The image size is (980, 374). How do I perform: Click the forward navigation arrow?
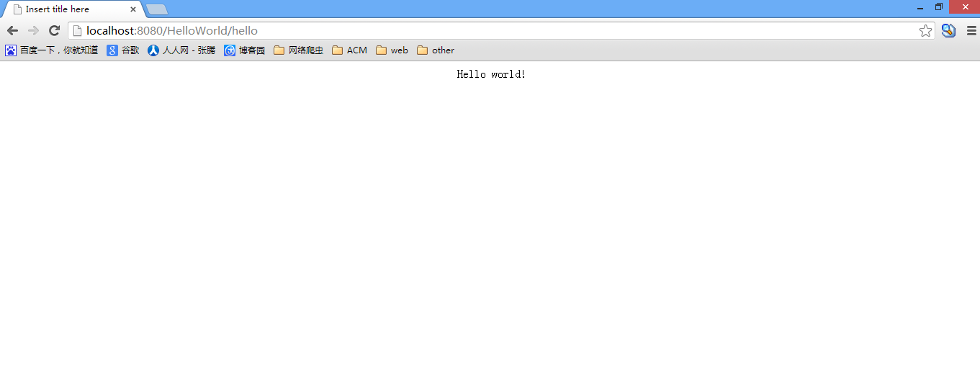click(33, 30)
